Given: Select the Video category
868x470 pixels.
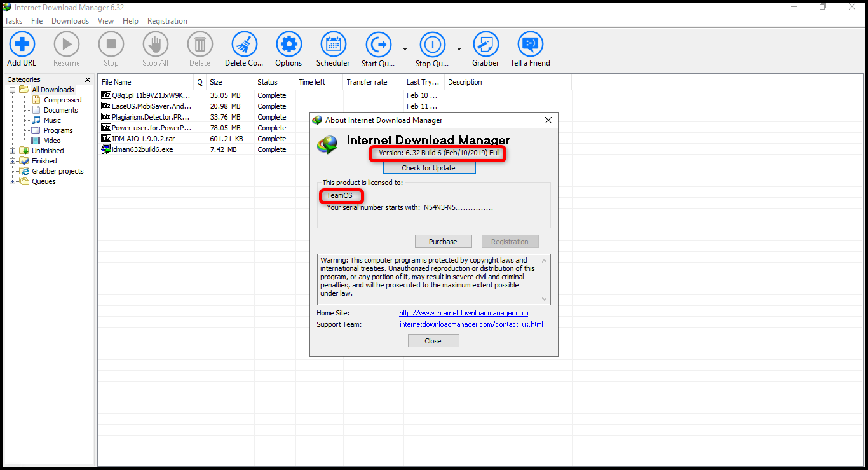Looking at the screenshot, I should tap(52, 141).
